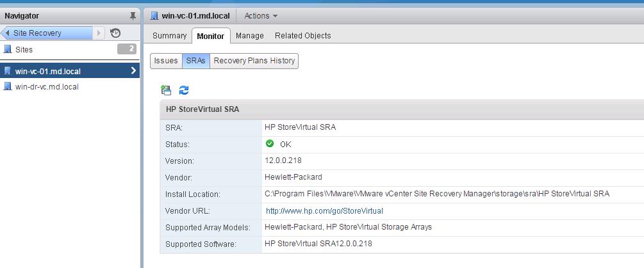The image size is (644, 268).
Task: Open the dropdown arrow beside Site Recovery
Action: (x=99, y=33)
